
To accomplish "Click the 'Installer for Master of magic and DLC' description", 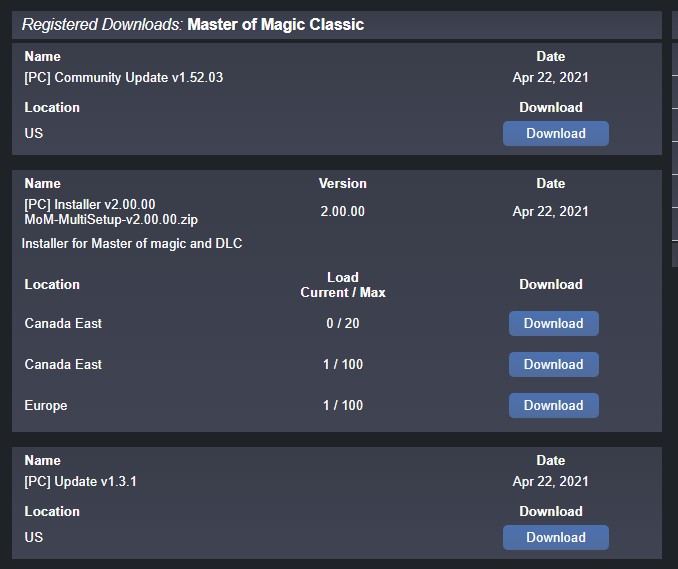I will pos(132,243).
